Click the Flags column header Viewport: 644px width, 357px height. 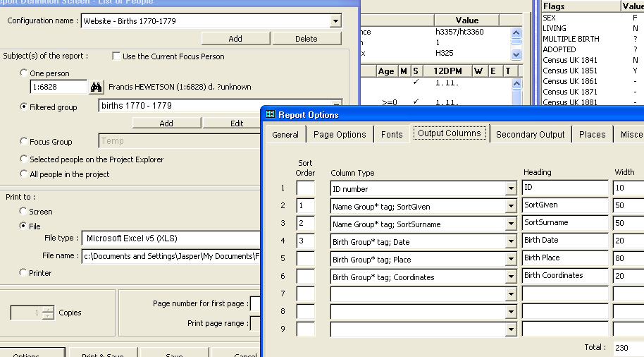[x=581, y=6]
